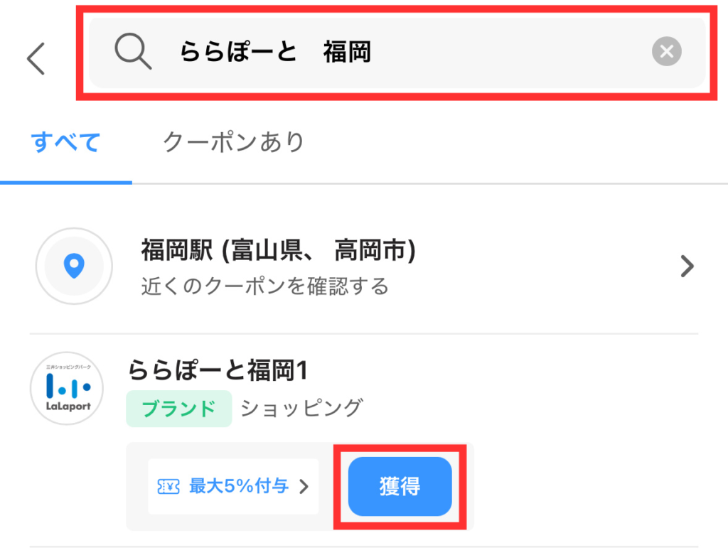The image size is (728, 560).
Task: Click the yen coupon ticket icon
Action: point(168,487)
